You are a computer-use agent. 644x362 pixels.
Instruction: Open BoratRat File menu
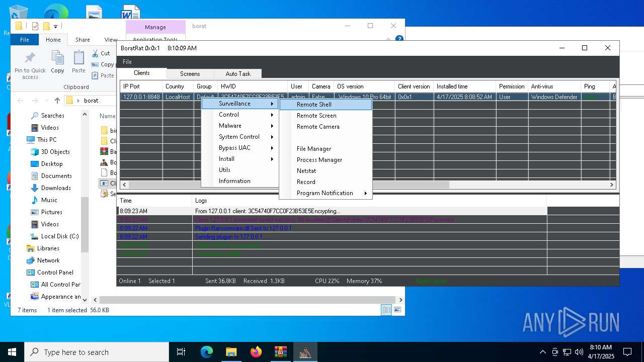[x=127, y=62]
